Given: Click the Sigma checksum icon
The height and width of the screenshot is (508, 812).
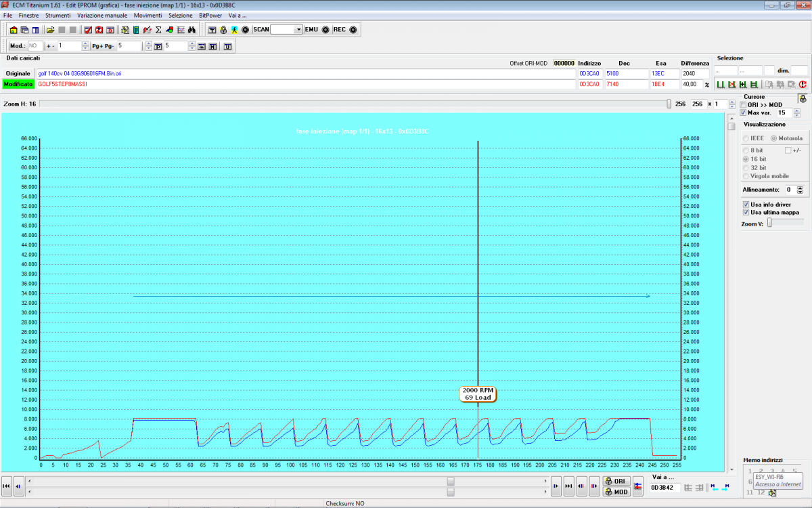Looking at the screenshot, I should click(x=158, y=30).
